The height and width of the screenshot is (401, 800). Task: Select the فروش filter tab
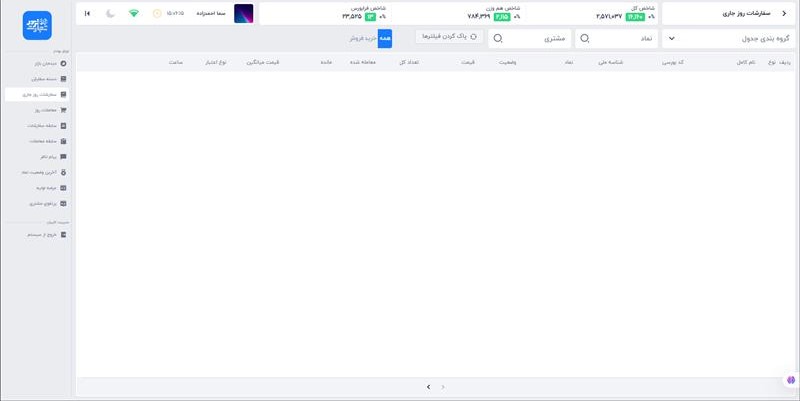coord(355,38)
